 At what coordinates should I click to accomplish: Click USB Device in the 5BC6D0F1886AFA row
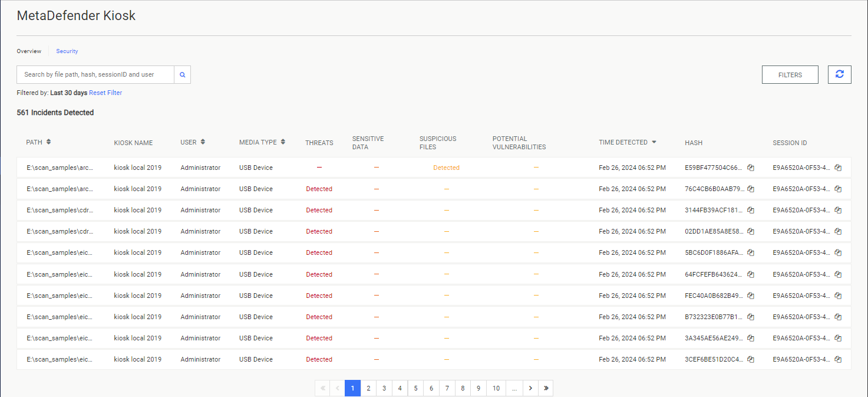(256, 252)
